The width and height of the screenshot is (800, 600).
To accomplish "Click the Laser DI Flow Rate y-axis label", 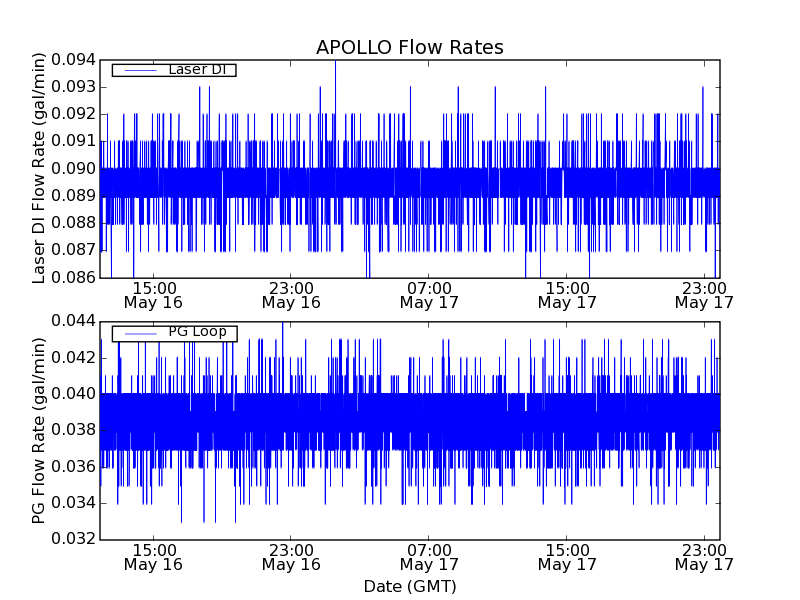I will (x=40, y=168).
